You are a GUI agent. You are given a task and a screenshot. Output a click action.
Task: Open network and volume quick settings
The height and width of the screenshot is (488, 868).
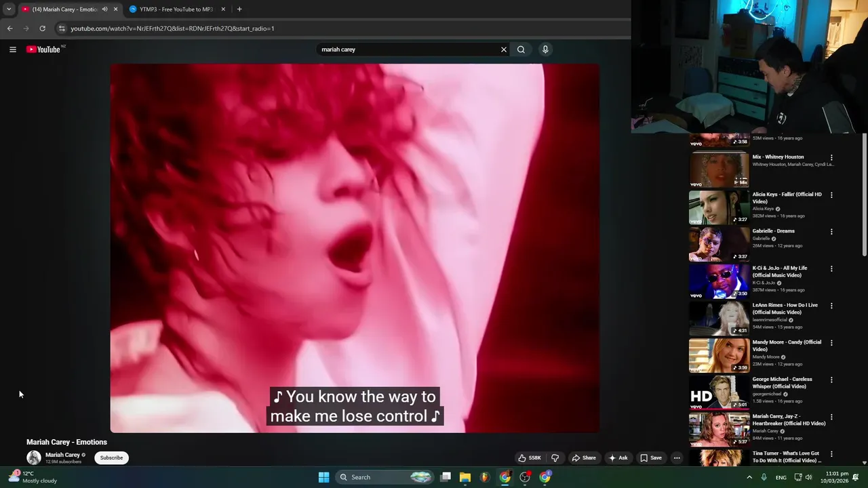[804, 477]
